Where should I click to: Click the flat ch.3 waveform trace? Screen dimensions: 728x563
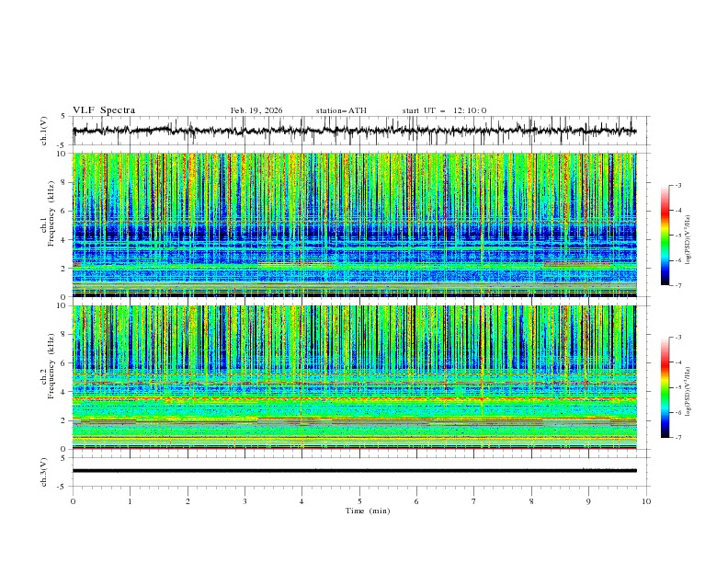tap(358, 470)
